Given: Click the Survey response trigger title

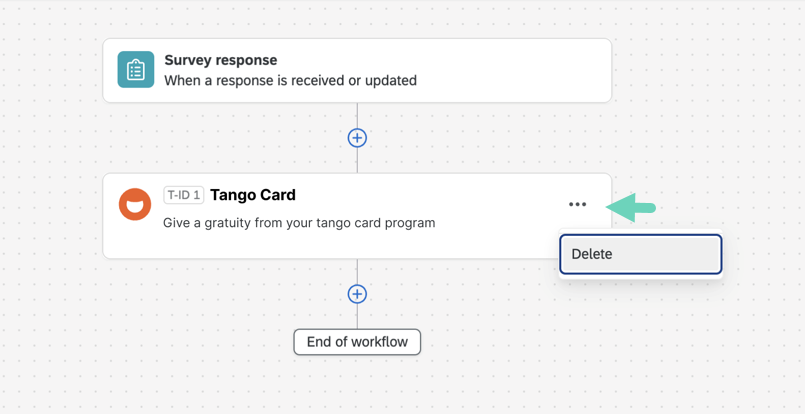Looking at the screenshot, I should pos(221,60).
